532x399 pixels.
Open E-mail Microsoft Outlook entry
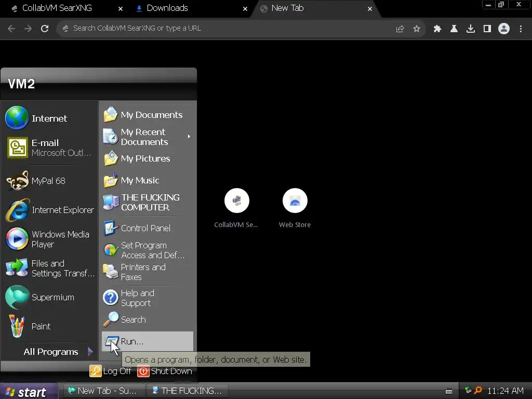tap(49, 148)
